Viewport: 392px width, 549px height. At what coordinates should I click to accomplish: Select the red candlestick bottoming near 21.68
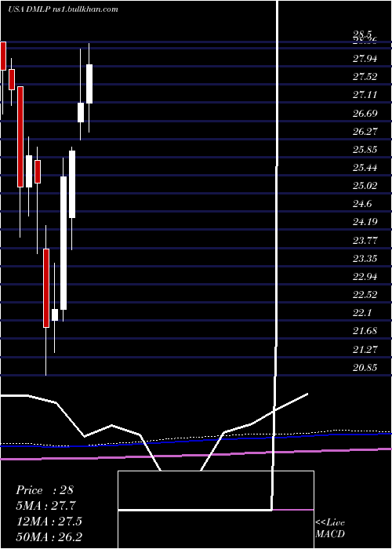coord(46,288)
